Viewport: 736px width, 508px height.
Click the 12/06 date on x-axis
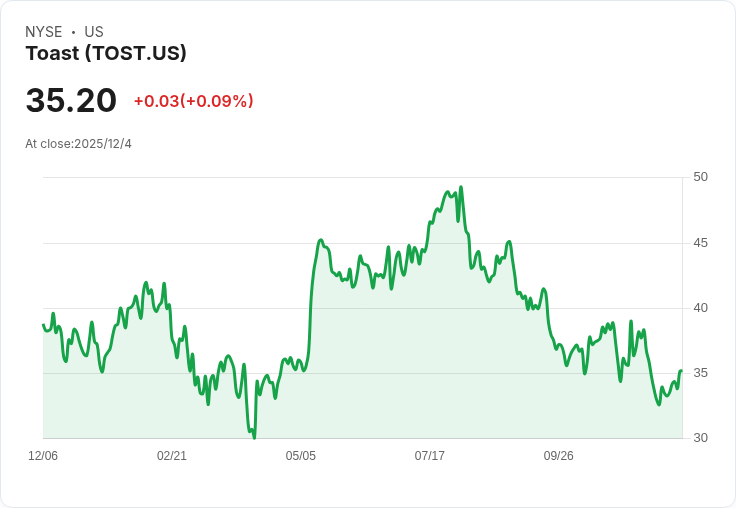(x=43, y=456)
